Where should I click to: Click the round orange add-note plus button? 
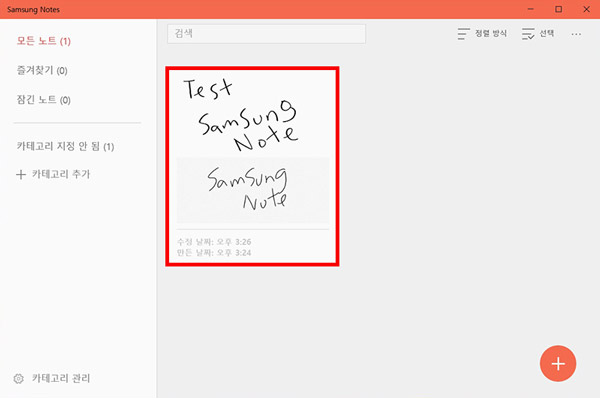(558, 364)
